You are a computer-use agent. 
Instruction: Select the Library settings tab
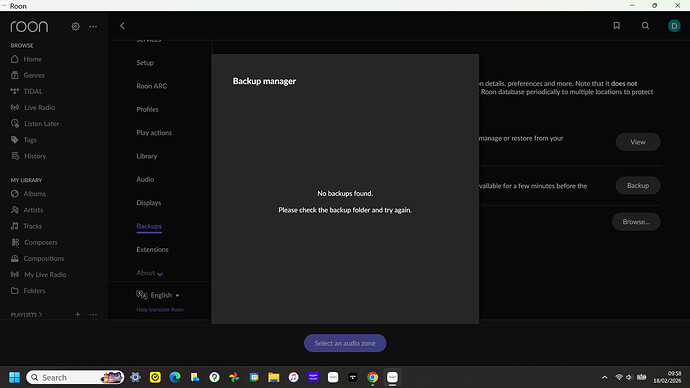point(147,156)
